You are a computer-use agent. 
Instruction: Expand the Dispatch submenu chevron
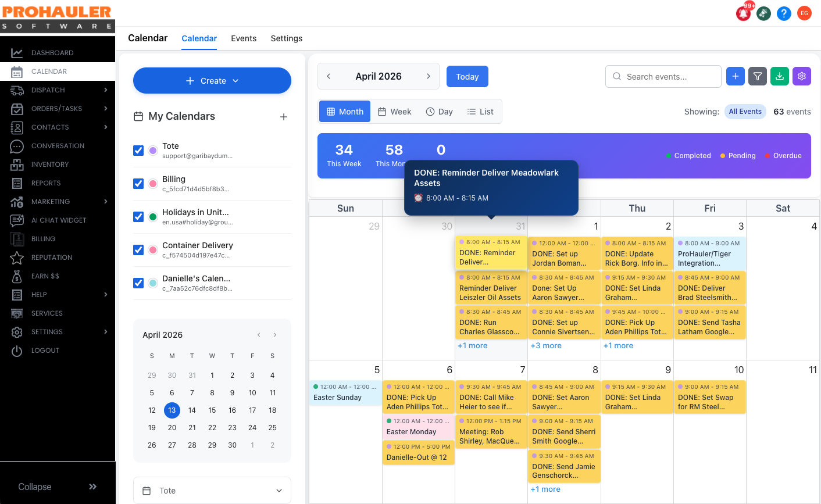click(x=106, y=90)
